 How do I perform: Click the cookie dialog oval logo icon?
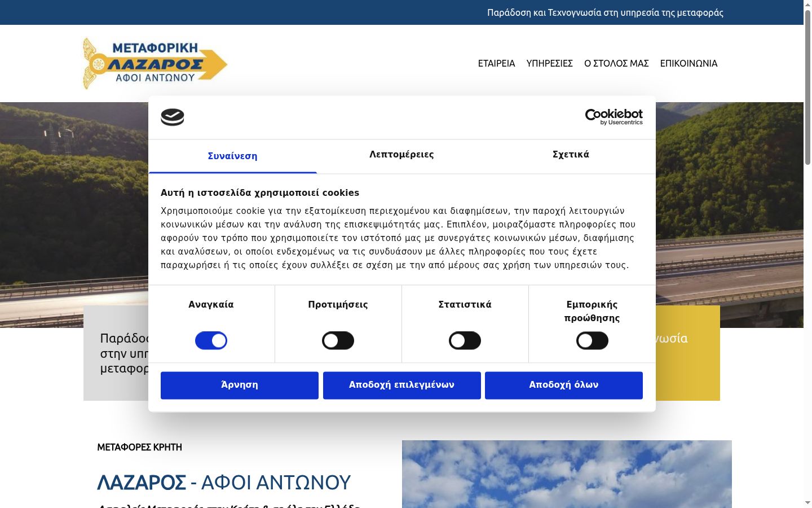coord(173,117)
